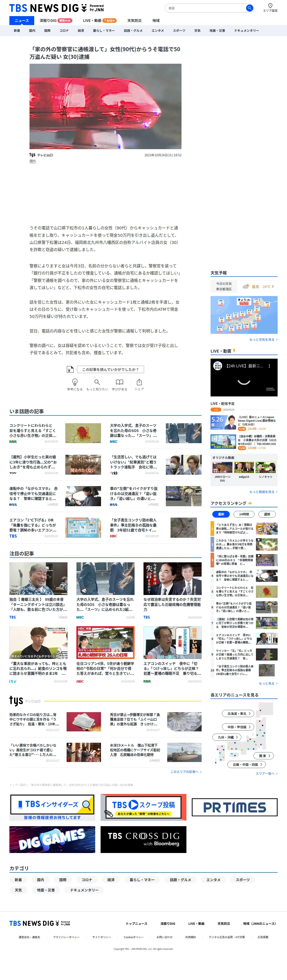Viewport: 287px width, 980px height.
Task: Open footer プライバシーポリシー link
Action: click(66, 937)
